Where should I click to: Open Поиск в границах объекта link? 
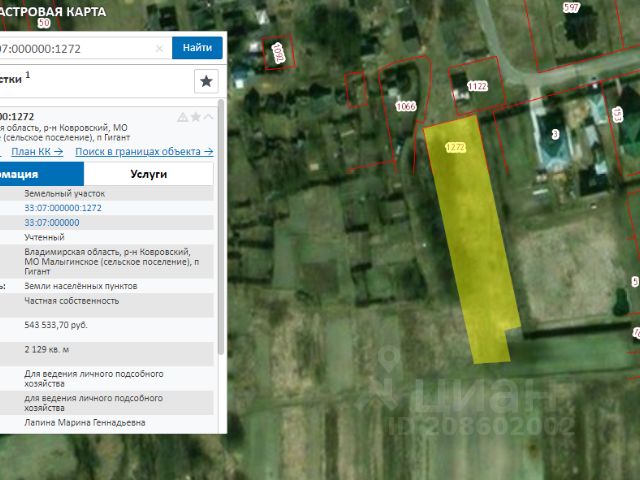pos(144,152)
